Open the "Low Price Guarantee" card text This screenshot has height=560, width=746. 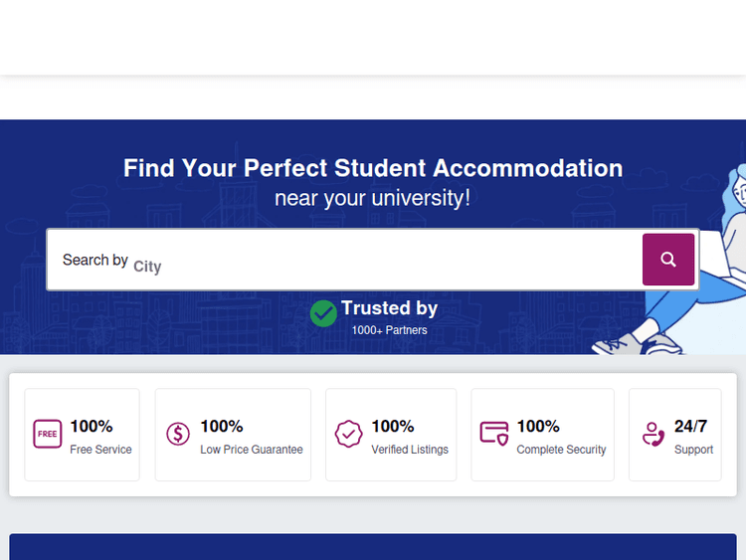pyautogui.click(x=252, y=450)
